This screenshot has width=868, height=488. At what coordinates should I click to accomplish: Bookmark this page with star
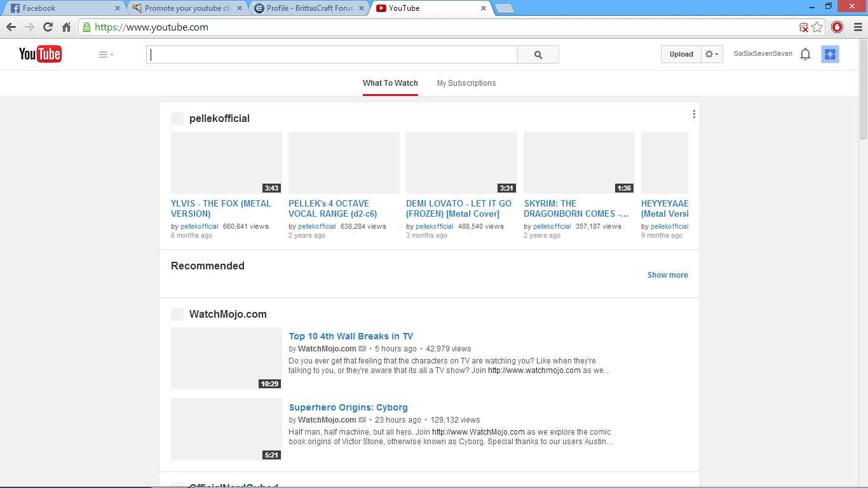pos(817,27)
